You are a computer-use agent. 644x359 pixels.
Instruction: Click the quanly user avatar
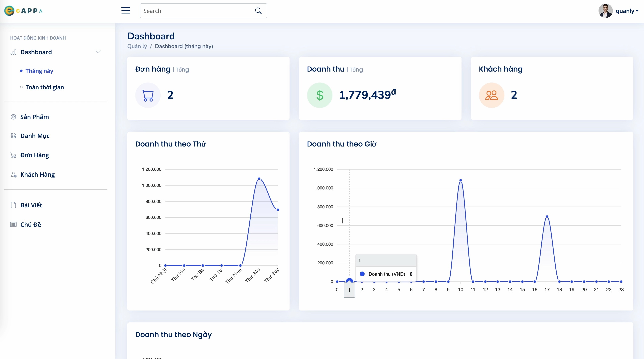(x=605, y=11)
